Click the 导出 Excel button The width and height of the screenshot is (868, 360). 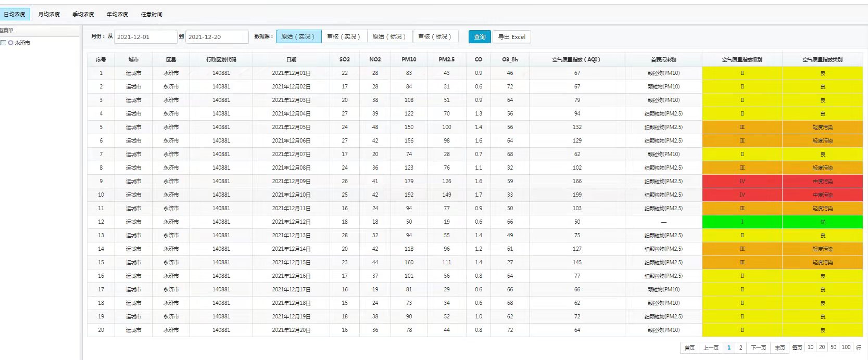point(512,37)
